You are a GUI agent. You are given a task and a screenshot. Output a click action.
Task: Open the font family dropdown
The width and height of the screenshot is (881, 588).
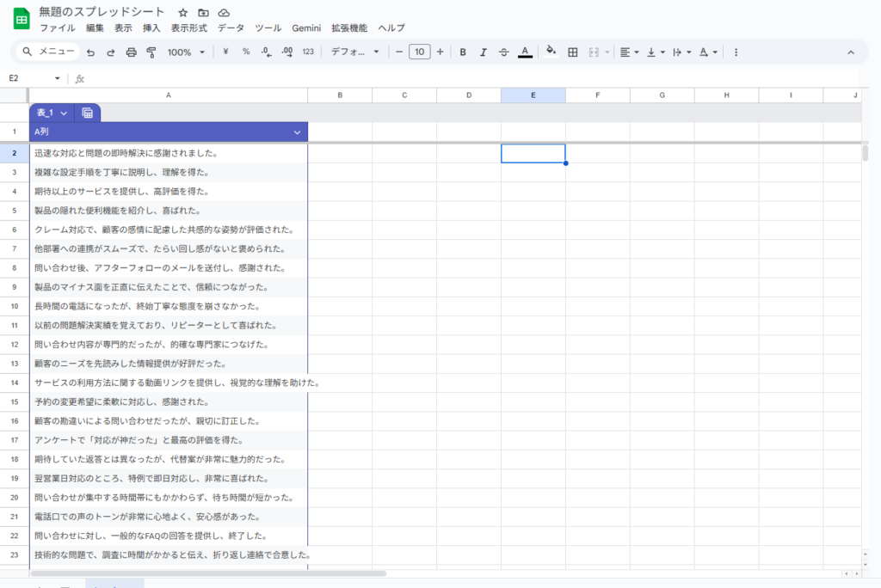tap(354, 52)
